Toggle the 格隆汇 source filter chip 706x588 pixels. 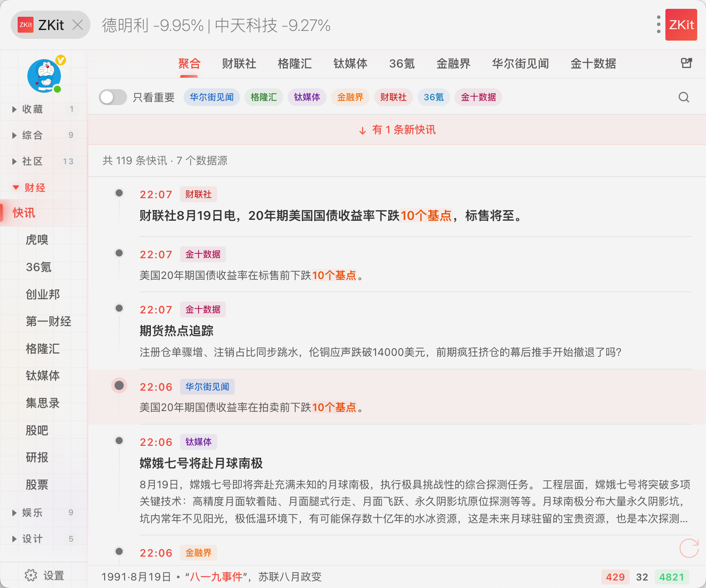264,97
